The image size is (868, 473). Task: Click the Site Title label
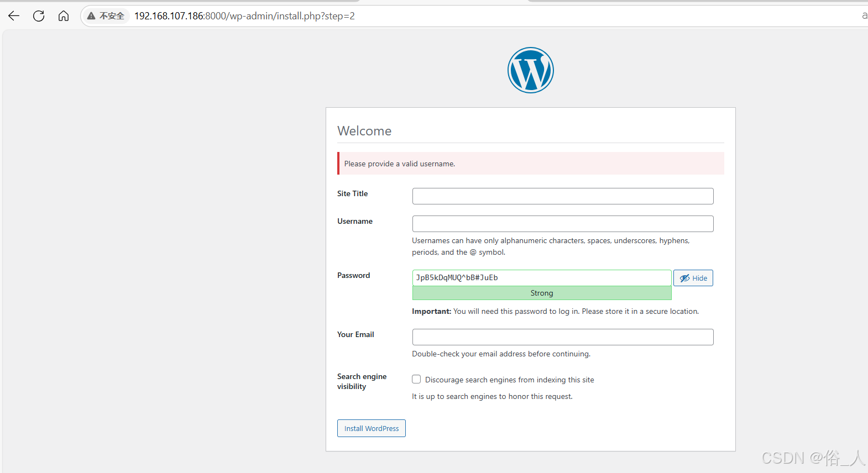click(352, 193)
